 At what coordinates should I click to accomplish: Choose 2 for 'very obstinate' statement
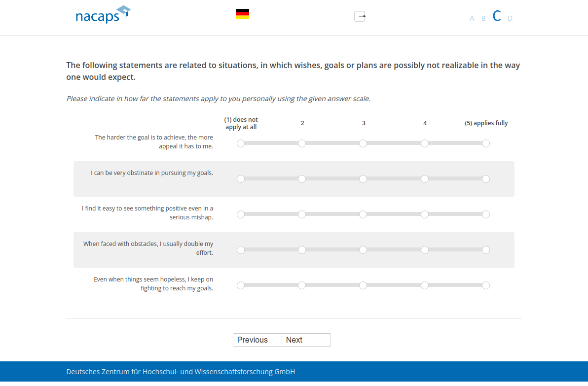tap(302, 179)
